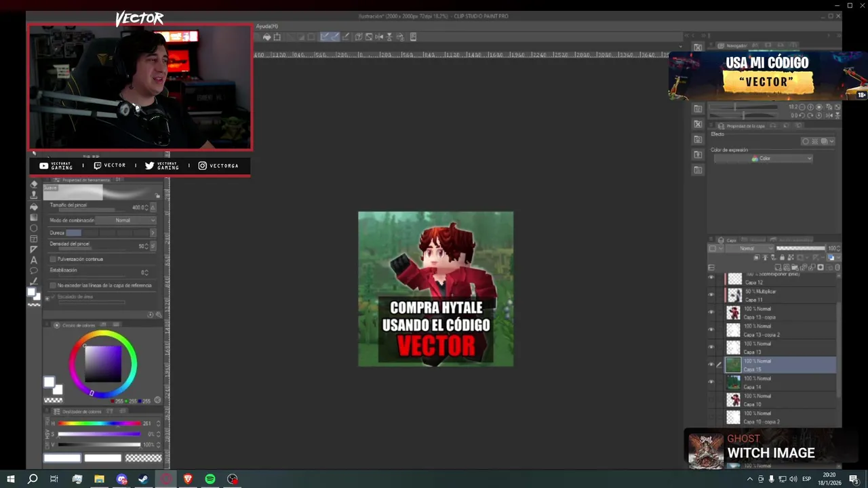Viewport: 868px width, 488px height.
Task: Enable the Pulverización continua checkbox
Action: coord(53,259)
